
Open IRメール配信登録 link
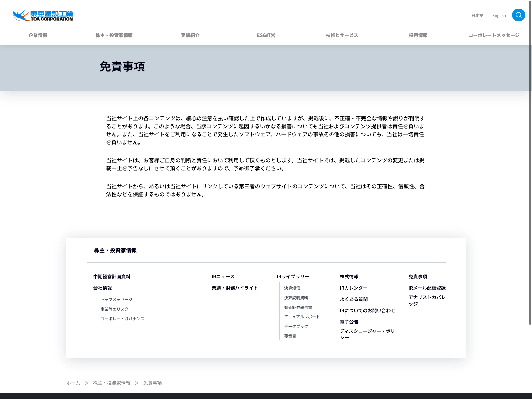[x=427, y=288]
